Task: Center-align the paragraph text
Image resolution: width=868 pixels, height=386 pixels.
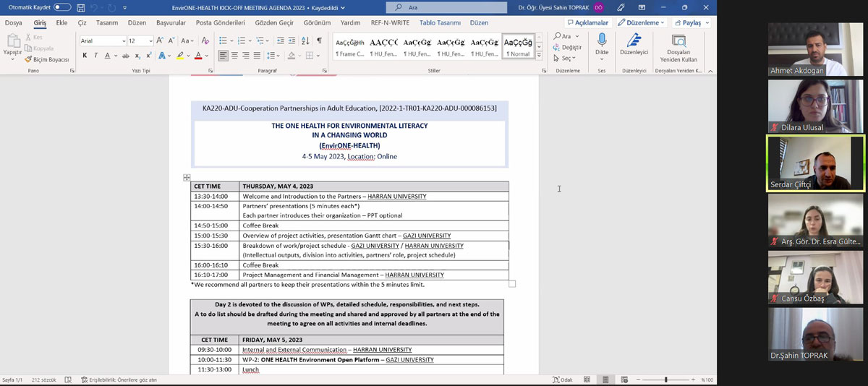Action: click(x=235, y=56)
